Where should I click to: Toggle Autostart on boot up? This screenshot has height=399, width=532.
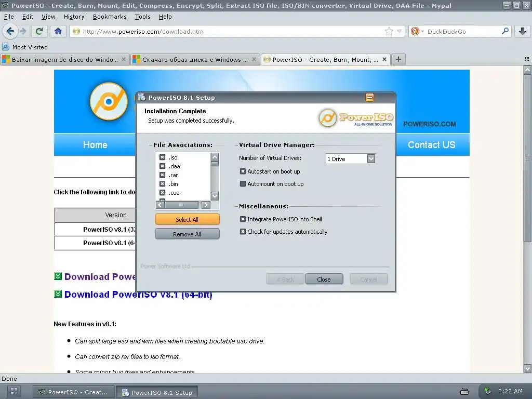(x=243, y=171)
